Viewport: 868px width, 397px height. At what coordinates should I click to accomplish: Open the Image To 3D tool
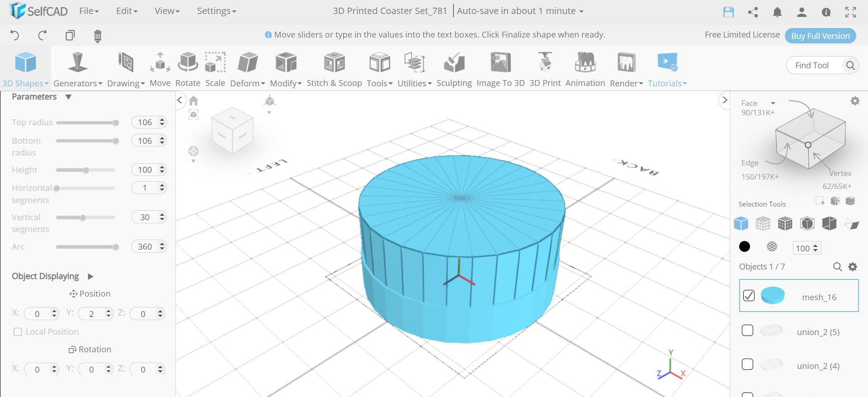(x=500, y=69)
